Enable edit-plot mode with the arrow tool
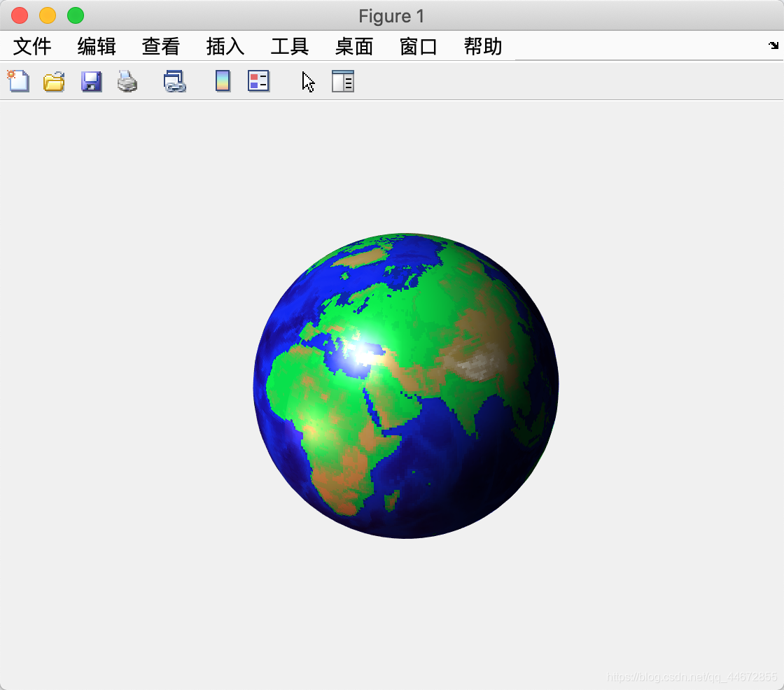The width and height of the screenshot is (784, 690). (308, 82)
